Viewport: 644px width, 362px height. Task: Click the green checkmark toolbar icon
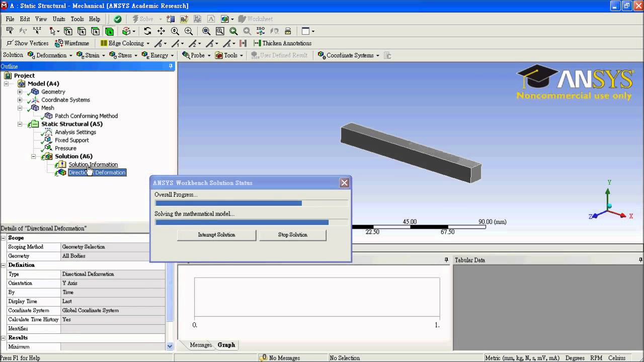pyautogui.click(x=117, y=19)
